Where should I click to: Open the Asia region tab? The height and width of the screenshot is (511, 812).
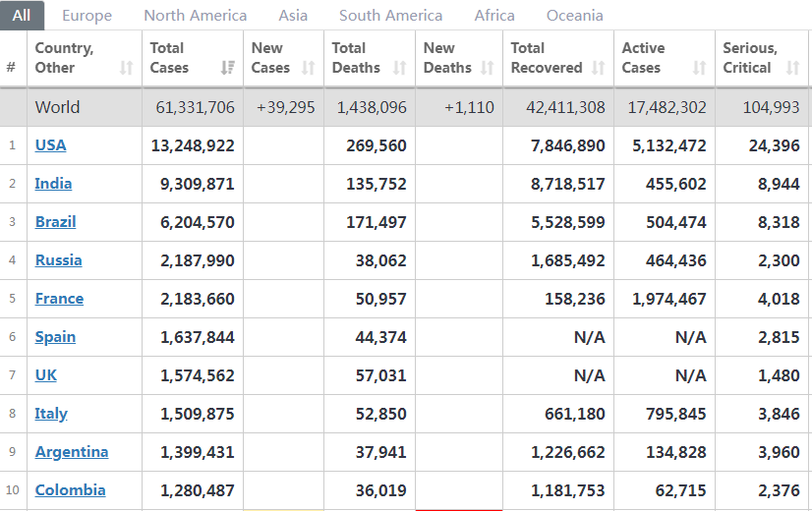pos(293,16)
